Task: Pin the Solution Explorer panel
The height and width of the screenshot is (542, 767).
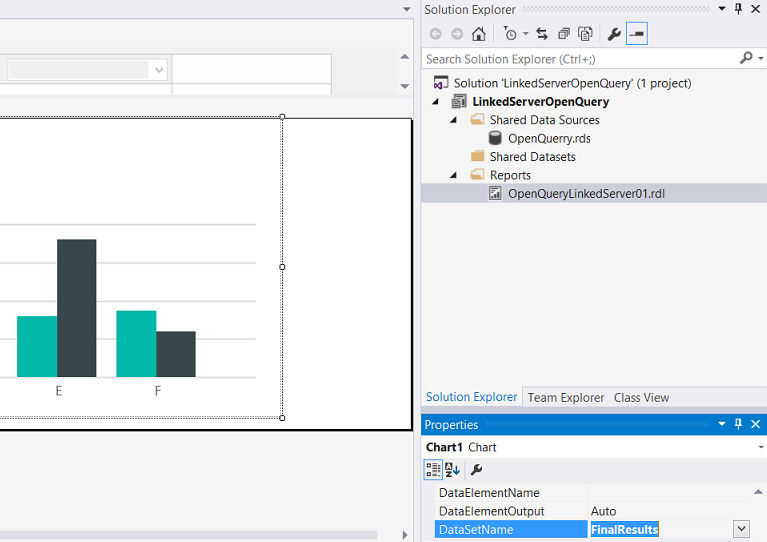Action: pos(739,9)
